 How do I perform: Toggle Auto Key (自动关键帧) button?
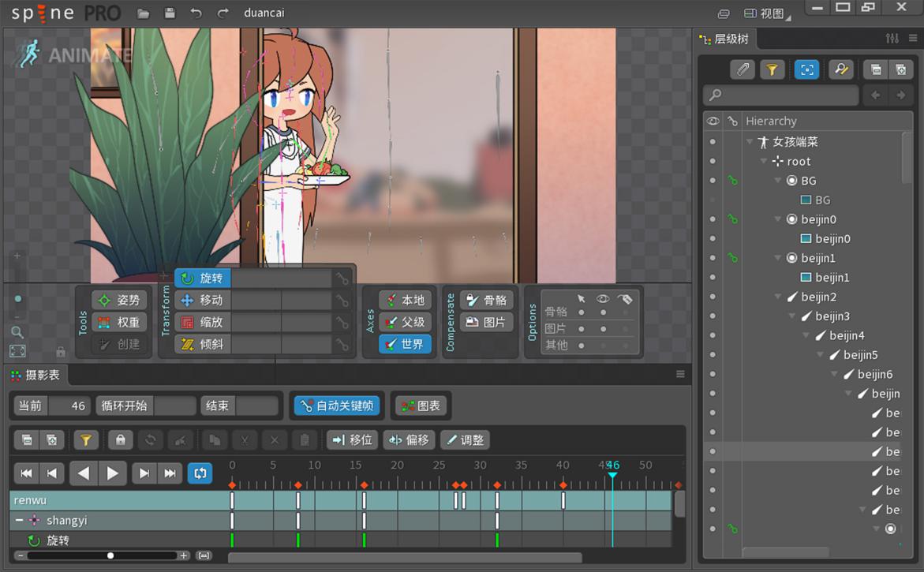click(337, 406)
